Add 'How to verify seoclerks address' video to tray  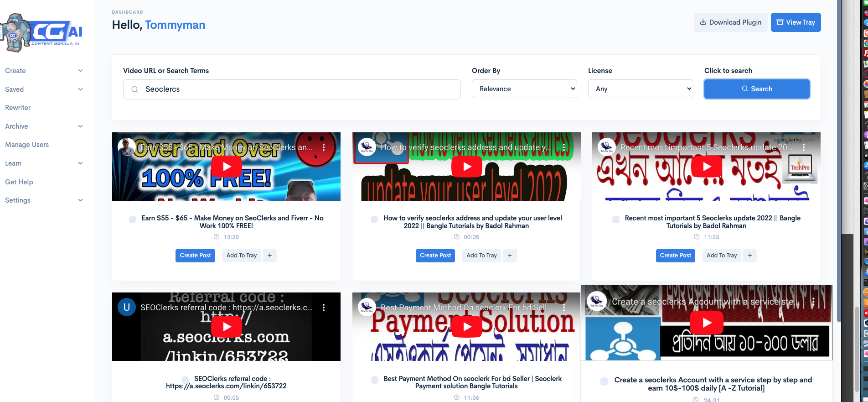tap(481, 256)
